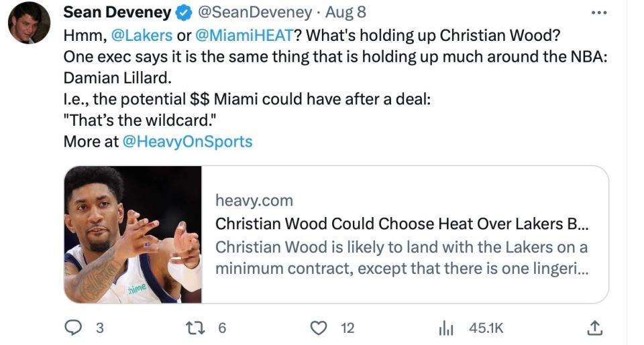
Task: Click the Christian Wood article thumbnail image
Action: click(x=133, y=234)
